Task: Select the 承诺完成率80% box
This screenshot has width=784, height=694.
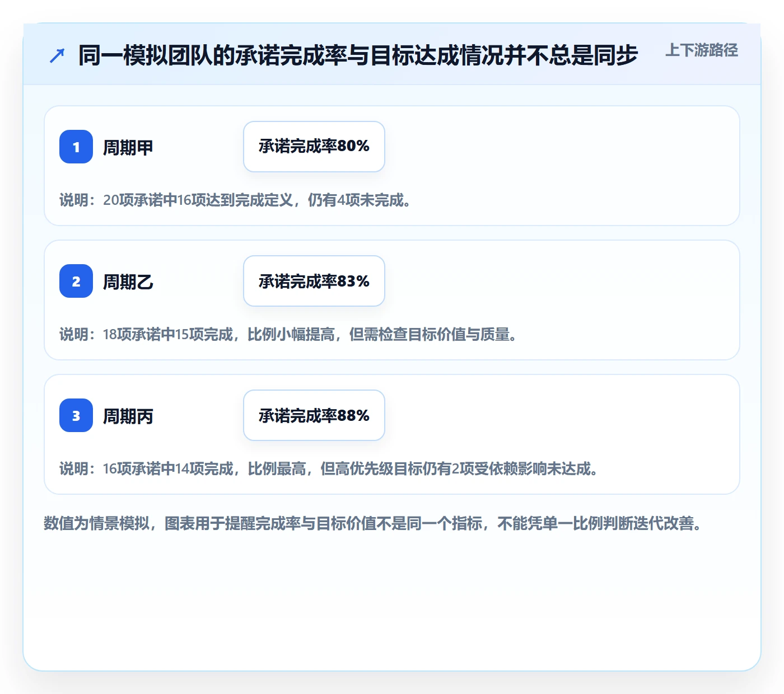Action: (314, 147)
